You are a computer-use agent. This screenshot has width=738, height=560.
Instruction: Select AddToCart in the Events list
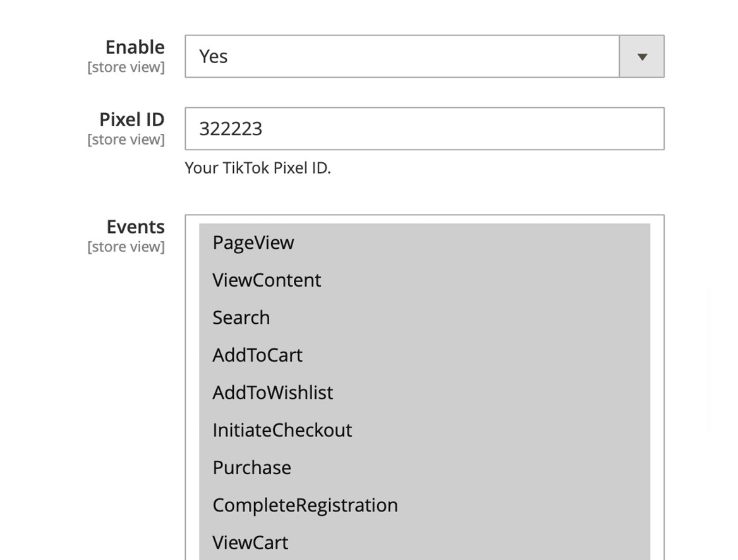point(257,355)
